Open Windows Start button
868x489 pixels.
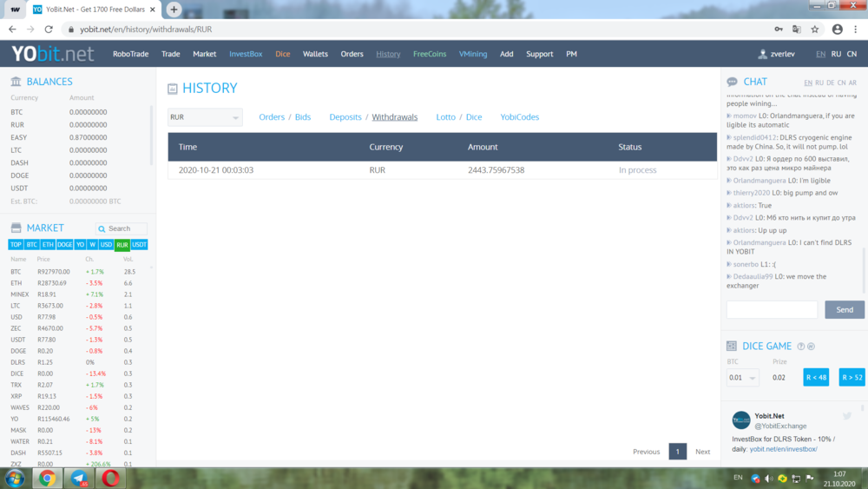(x=15, y=478)
